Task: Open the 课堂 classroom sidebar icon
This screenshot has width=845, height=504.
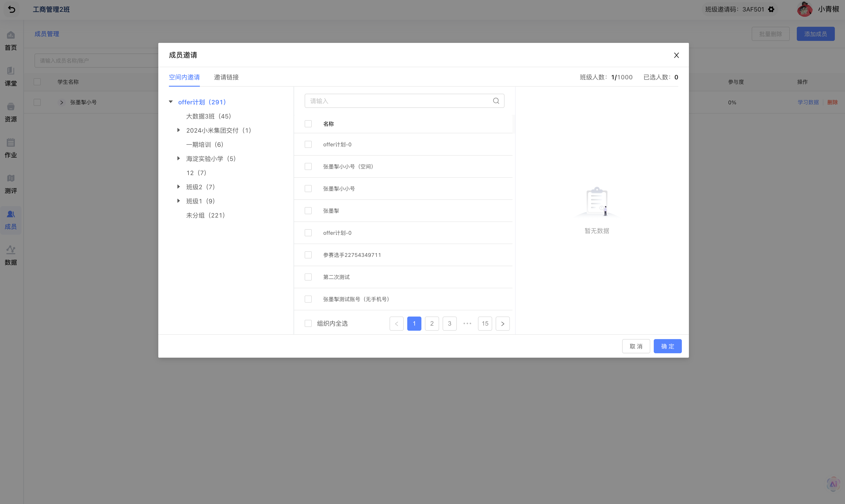Action: [x=11, y=71]
